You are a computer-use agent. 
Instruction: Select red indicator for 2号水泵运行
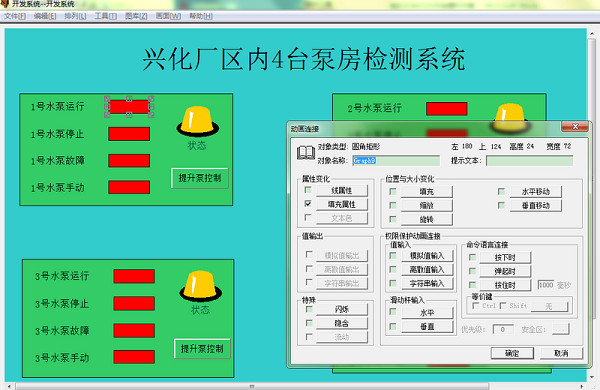[447, 109]
